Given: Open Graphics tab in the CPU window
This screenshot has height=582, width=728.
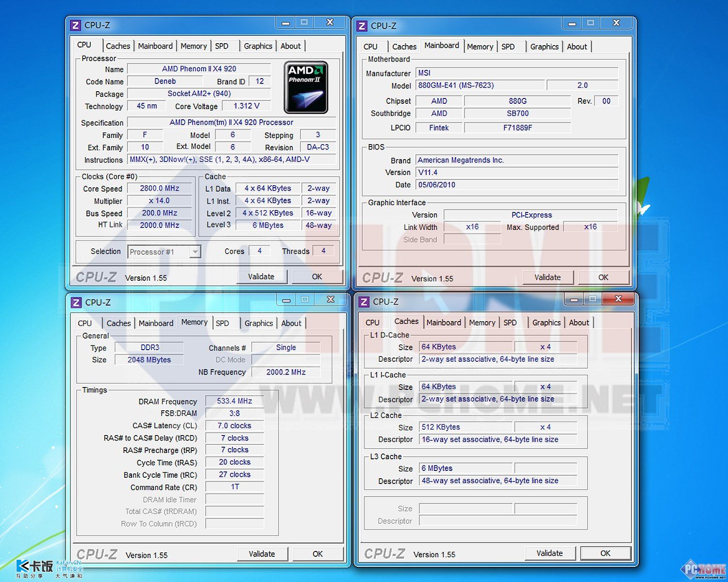Looking at the screenshot, I should 258,46.
